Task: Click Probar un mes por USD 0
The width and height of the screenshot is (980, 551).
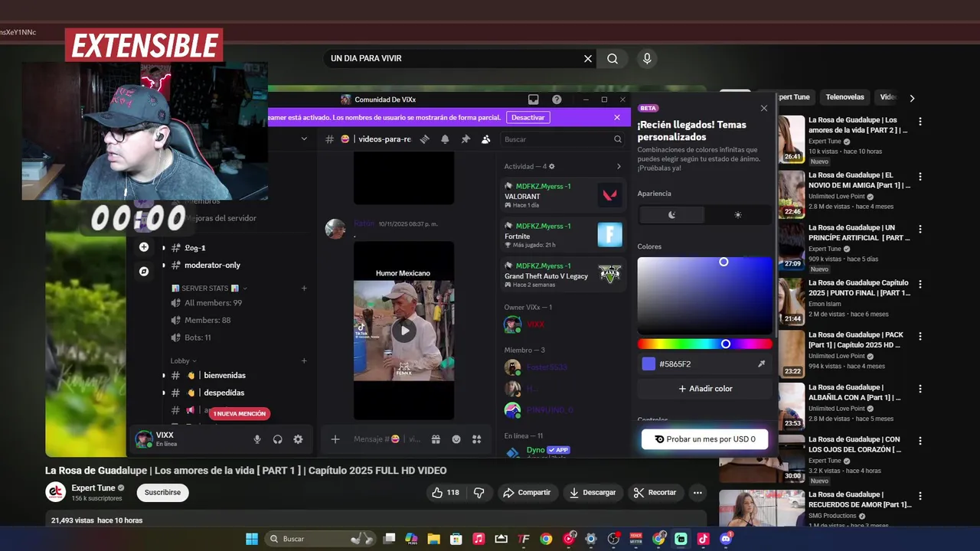Action: tap(704, 439)
